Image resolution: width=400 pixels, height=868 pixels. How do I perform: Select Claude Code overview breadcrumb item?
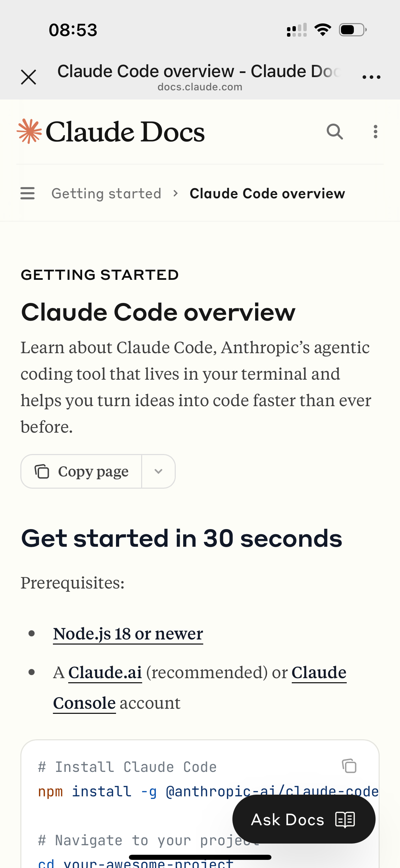(267, 194)
